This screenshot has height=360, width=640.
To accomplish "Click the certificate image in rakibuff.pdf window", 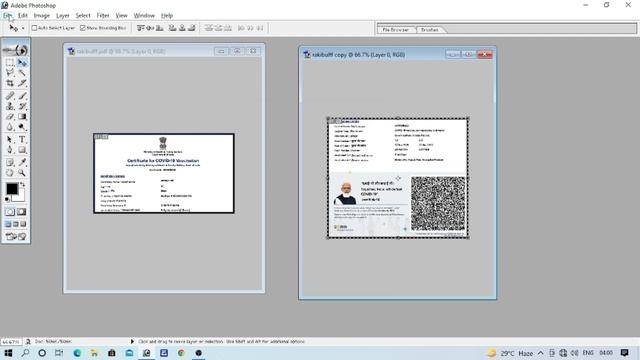I will [x=164, y=173].
